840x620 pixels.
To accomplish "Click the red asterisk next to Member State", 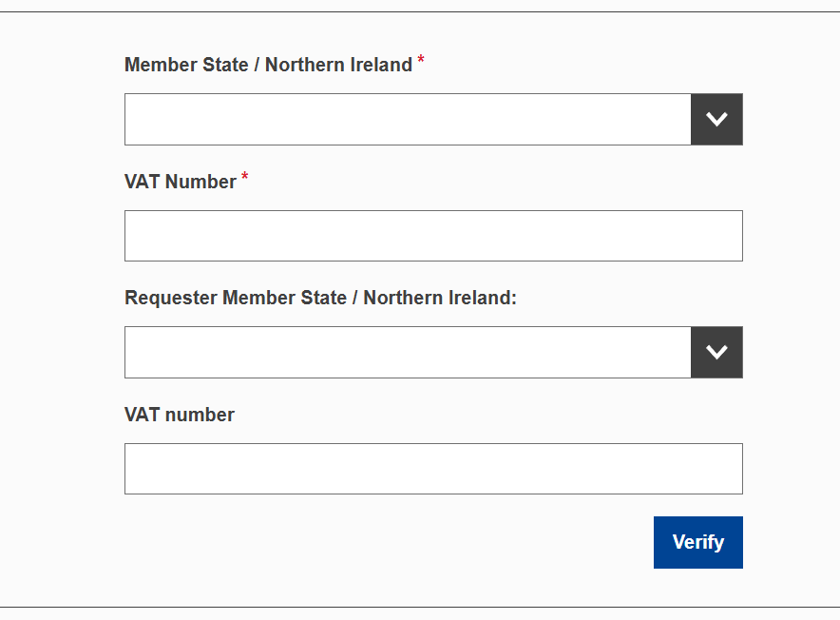I will click(x=419, y=58).
